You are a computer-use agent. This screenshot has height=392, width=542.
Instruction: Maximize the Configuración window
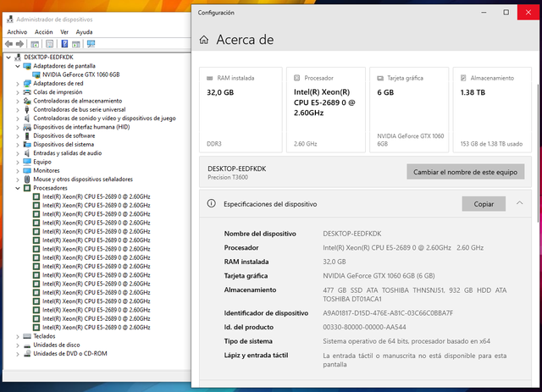pos(506,13)
